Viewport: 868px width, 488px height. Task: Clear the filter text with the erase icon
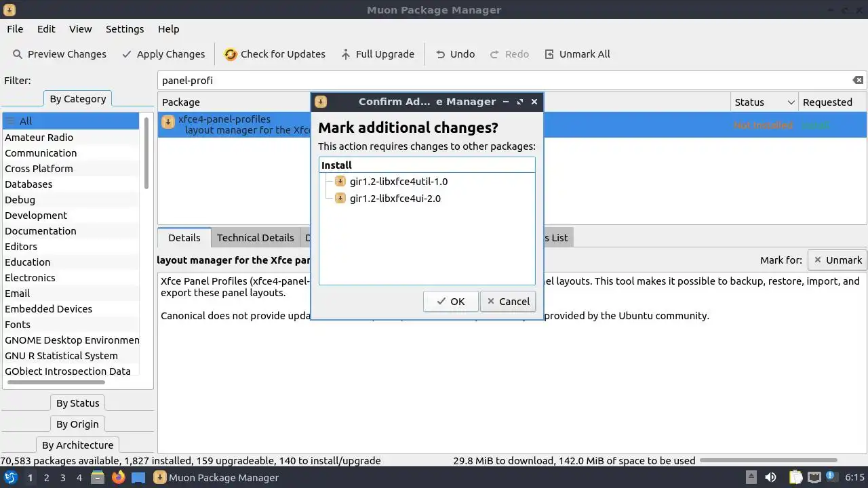(x=858, y=80)
